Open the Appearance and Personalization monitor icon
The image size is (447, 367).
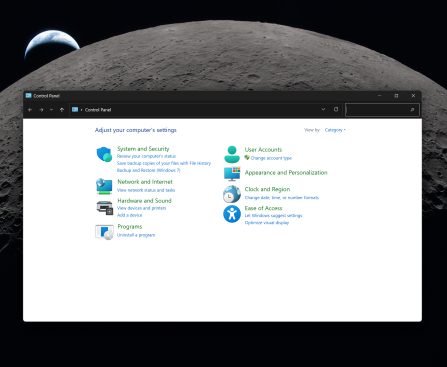pos(232,174)
